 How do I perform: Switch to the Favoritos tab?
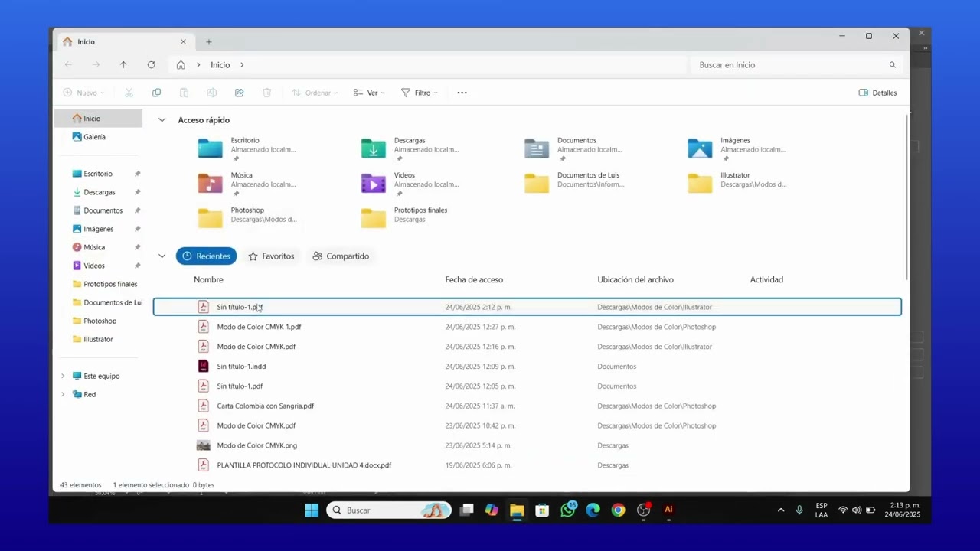coord(271,256)
